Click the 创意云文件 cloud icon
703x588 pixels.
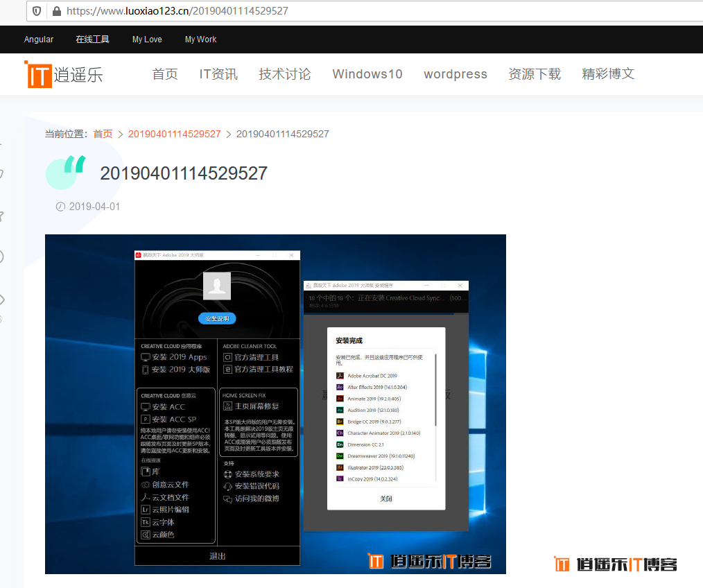coord(146,485)
